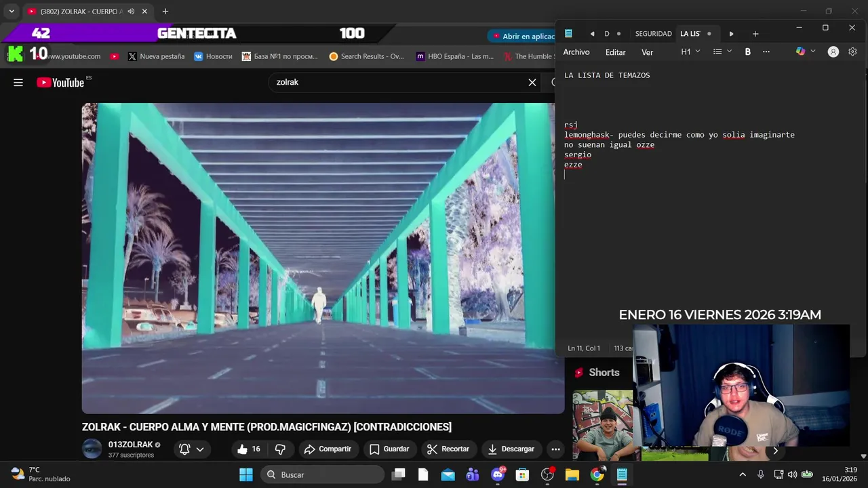868x488 pixels.
Task: Click the 'rsj' line in Notepad
Action: point(571,125)
